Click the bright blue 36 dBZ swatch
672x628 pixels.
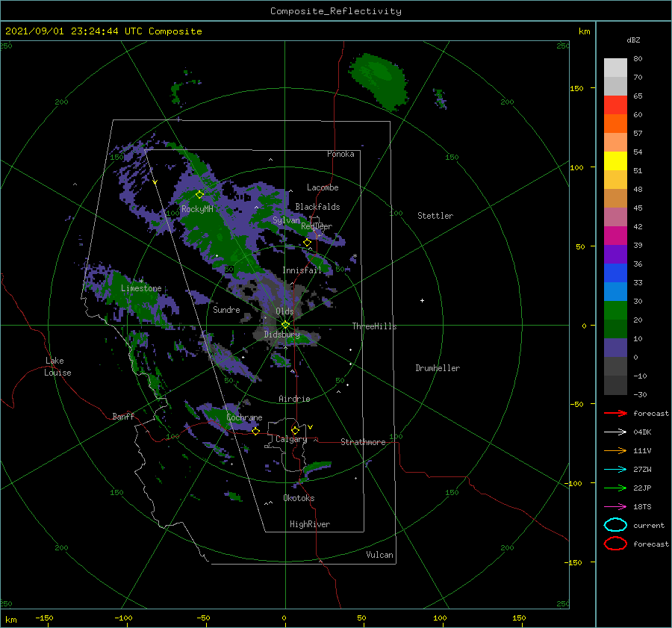coord(615,273)
